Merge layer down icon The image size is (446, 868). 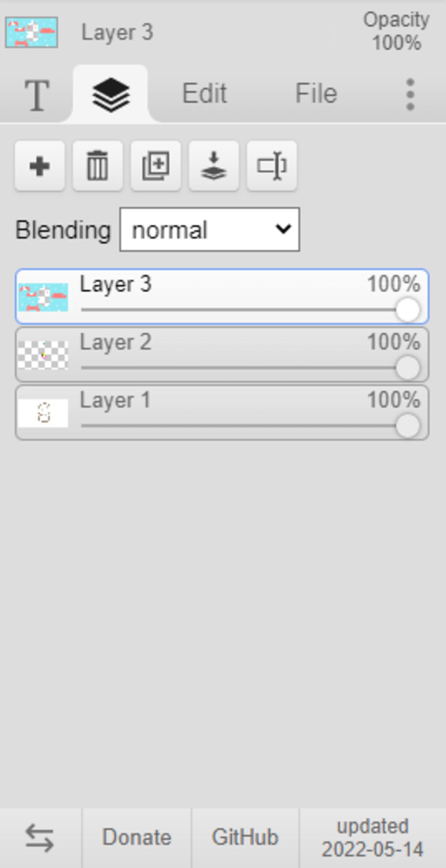coord(214,166)
